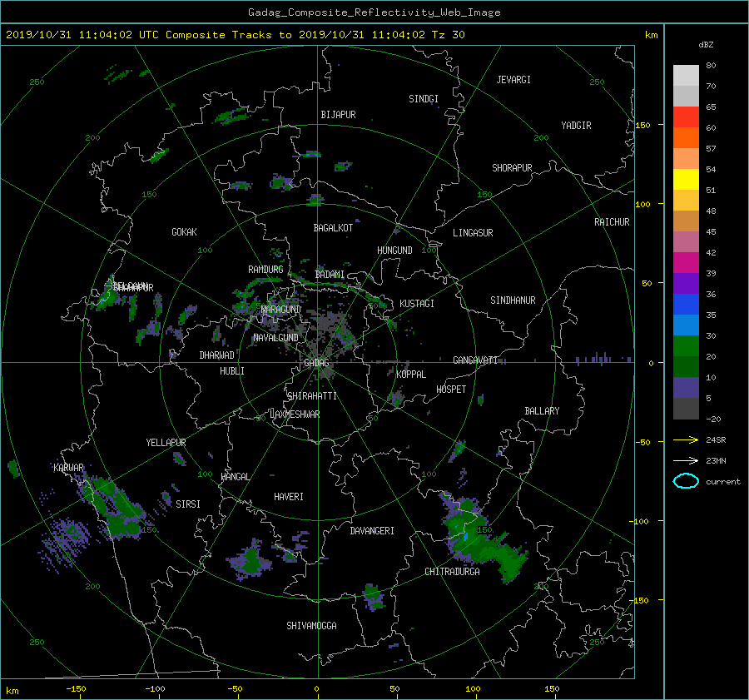Click the dBZ legend heading

coord(706,45)
